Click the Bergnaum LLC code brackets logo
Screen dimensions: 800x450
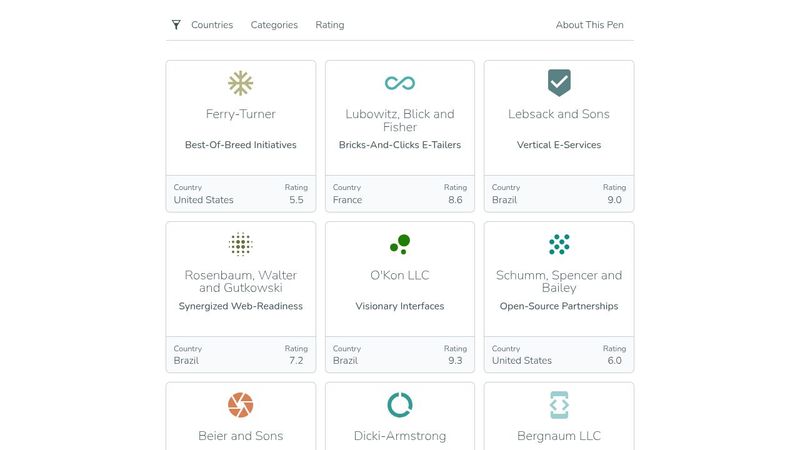coord(559,405)
